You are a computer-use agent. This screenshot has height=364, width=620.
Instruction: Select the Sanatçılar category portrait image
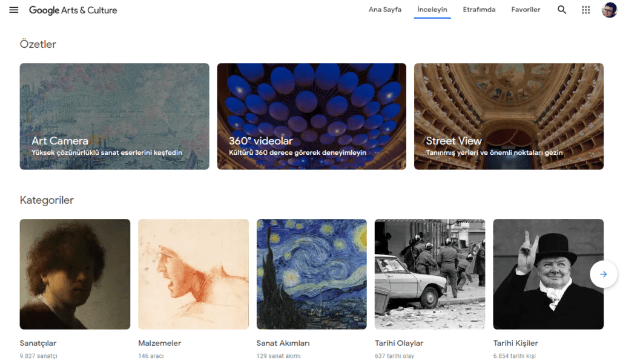(75, 274)
